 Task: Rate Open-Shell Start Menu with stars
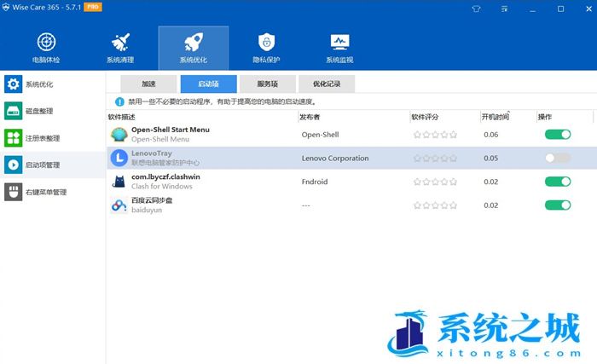click(435, 135)
